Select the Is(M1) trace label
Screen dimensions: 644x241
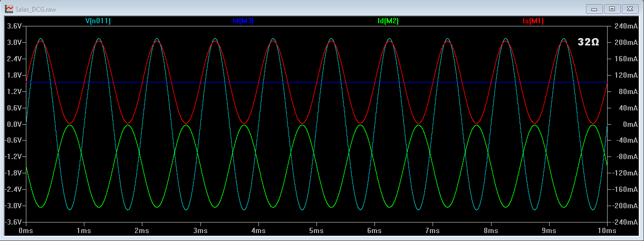point(533,21)
